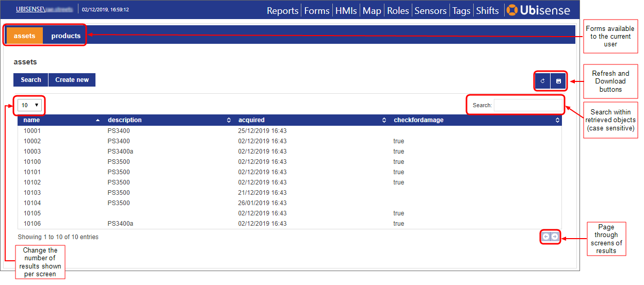Switch to the assets form tab
Viewport: 644px width, 285px height.
click(x=24, y=36)
